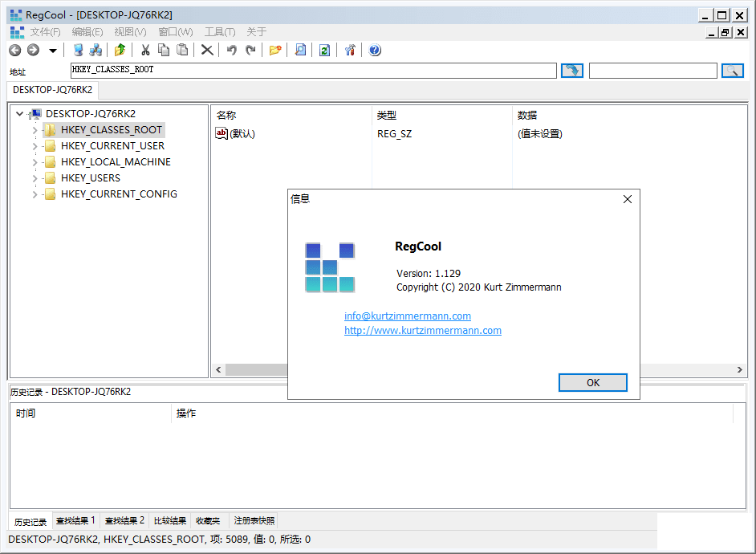756x554 pixels.
Task: Collapse the DESKTOP-JQ76RK2 tree root
Action: (x=20, y=114)
